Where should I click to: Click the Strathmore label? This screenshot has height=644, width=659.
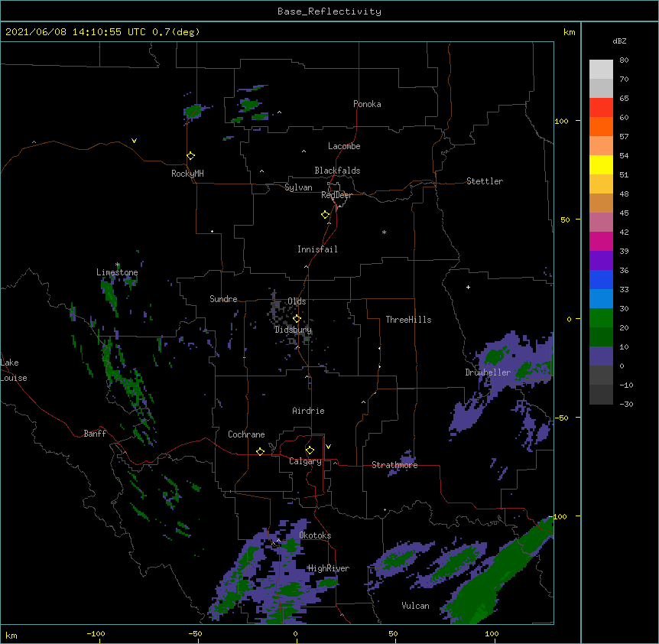click(x=394, y=465)
